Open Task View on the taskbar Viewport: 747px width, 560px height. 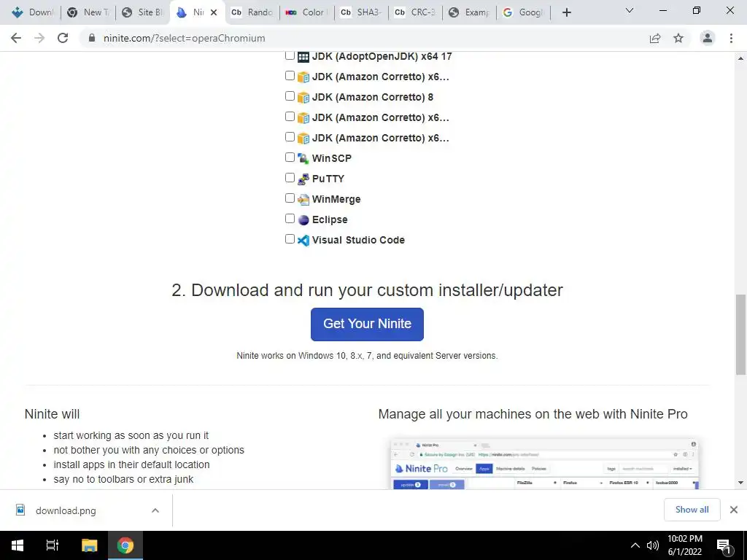53,545
